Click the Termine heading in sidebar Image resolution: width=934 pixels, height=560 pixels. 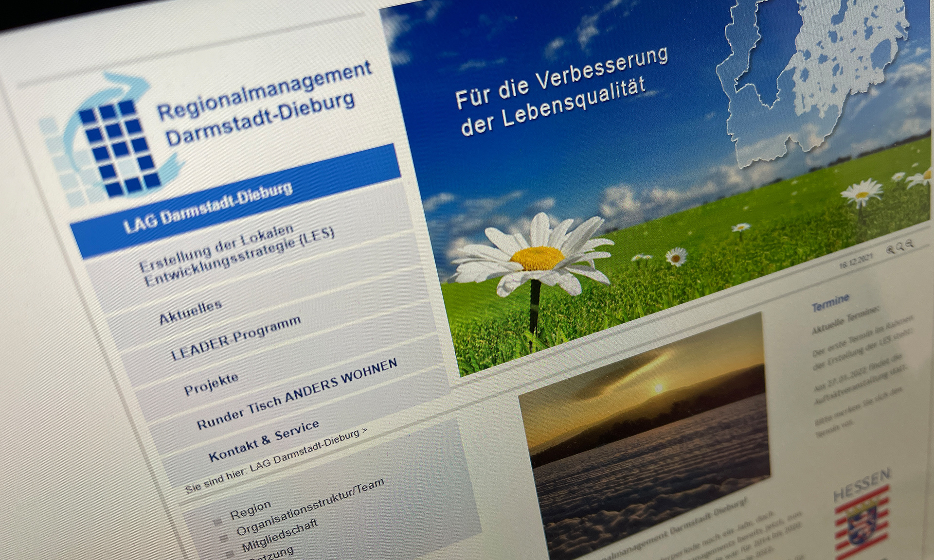pos(830,302)
